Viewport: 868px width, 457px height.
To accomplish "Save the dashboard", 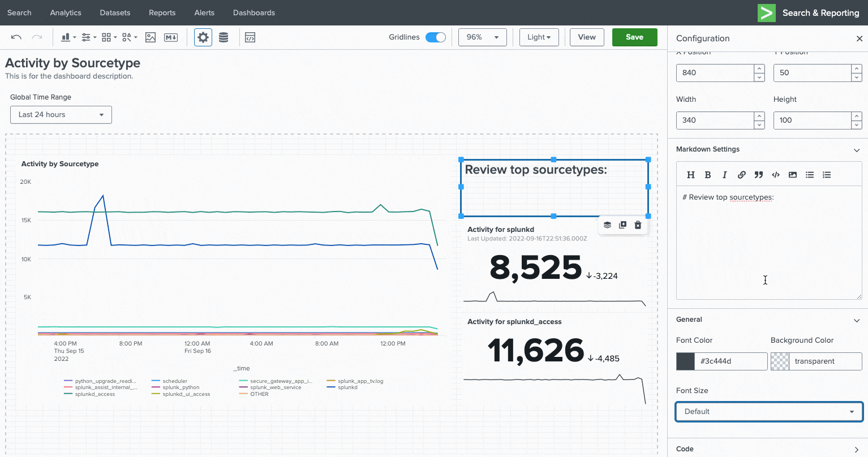I will (x=634, y=37).
